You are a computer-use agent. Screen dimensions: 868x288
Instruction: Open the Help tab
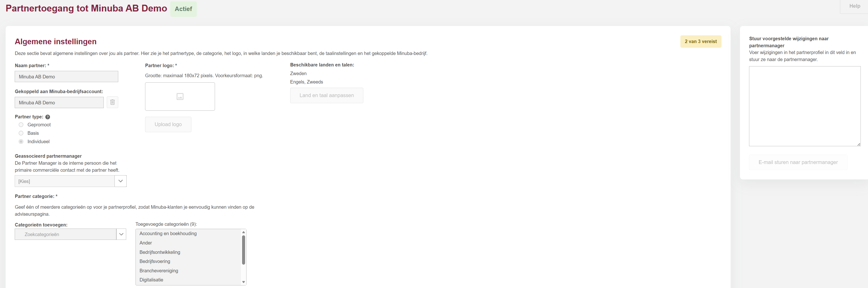(x=854, y=6)
